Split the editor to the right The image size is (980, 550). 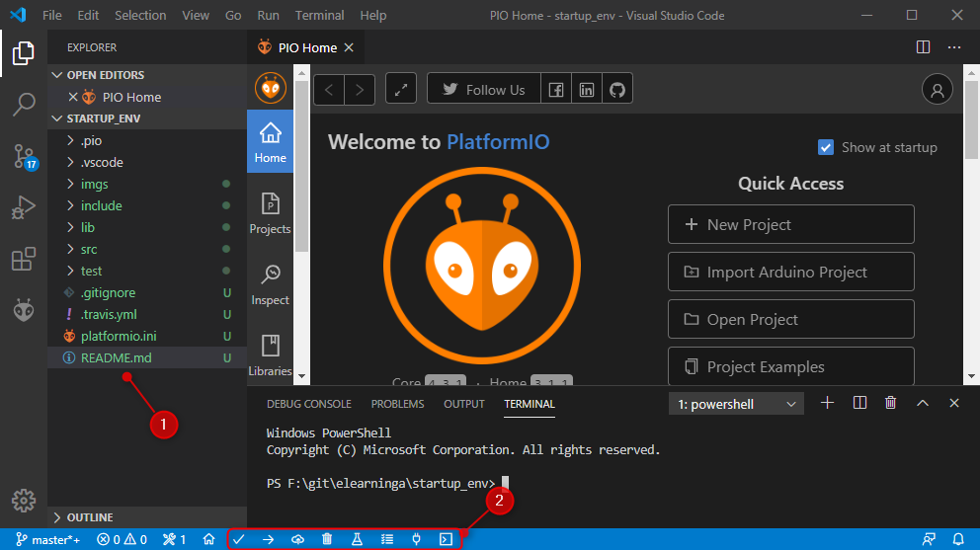pyautogui.click(x=923, y=47)
